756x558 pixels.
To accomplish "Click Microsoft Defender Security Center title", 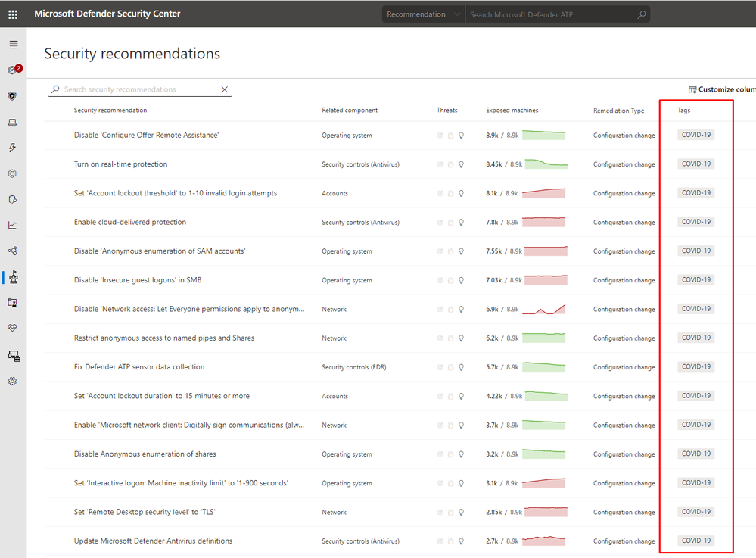I will pyautogui.click(x=107, y=14).
